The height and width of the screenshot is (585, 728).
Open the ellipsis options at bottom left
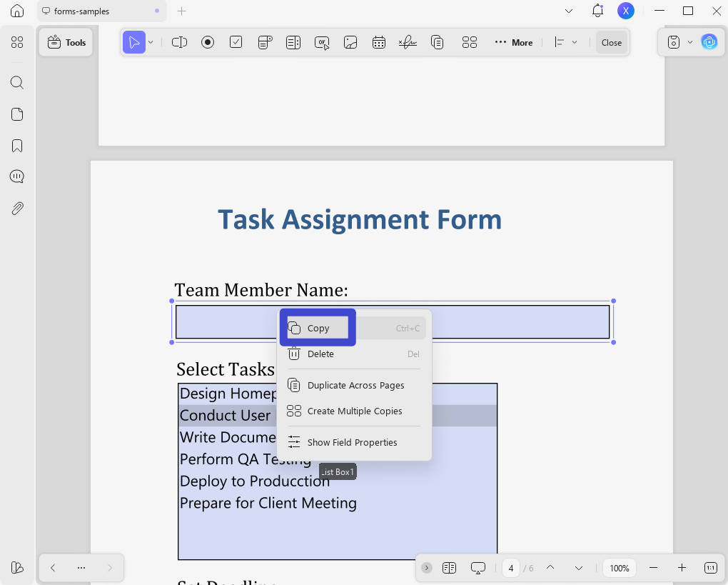tap(81, 567)
